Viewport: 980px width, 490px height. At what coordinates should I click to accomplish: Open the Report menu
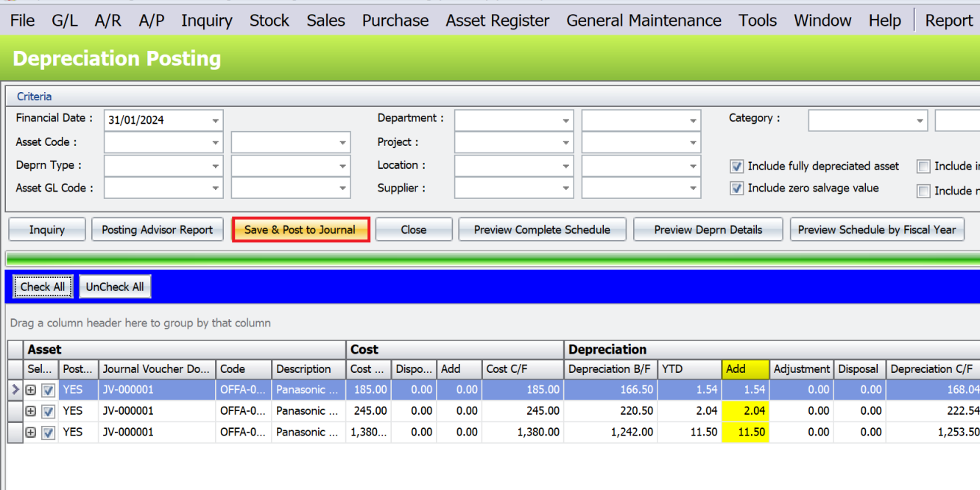click(949, 21)
